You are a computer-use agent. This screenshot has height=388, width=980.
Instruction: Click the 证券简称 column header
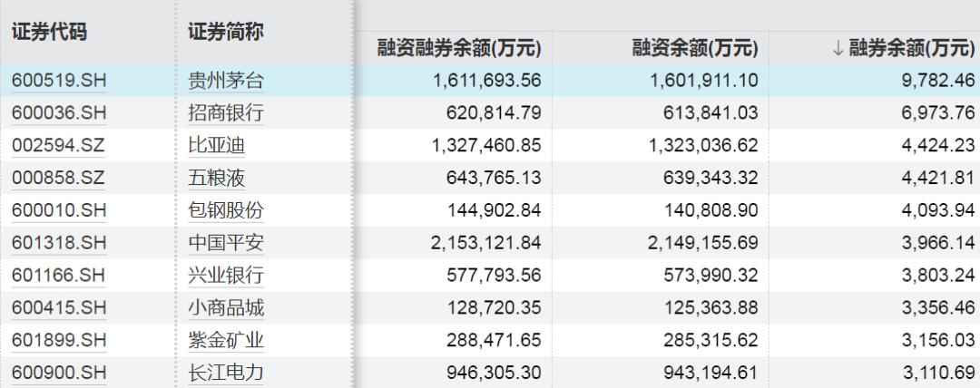[x=226, y=32]
